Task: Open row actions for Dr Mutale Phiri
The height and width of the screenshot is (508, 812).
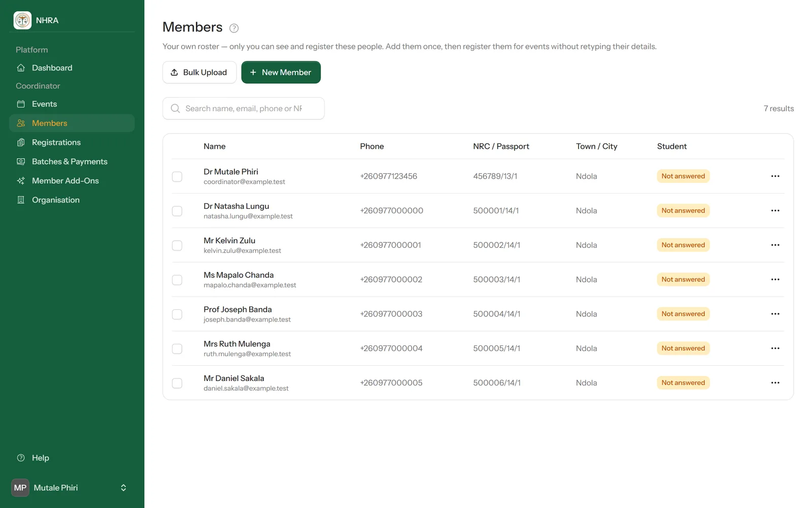Action: coord(775,176)
